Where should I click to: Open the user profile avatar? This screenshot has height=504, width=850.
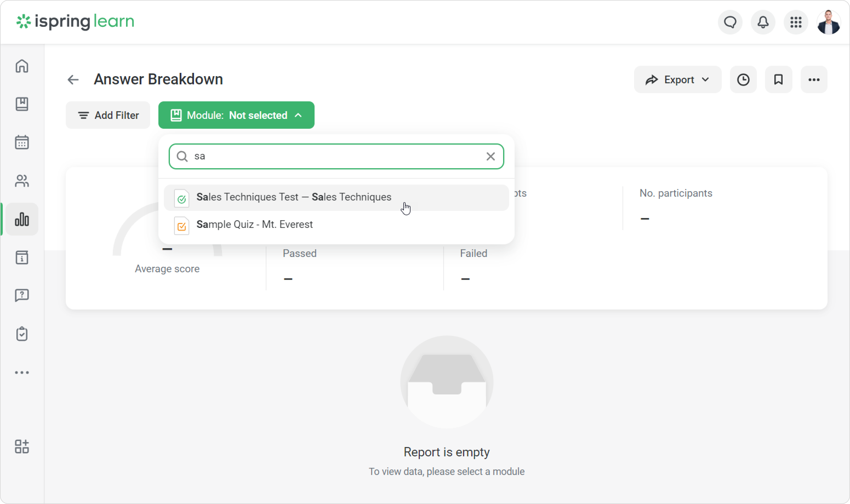pos(829,22)
